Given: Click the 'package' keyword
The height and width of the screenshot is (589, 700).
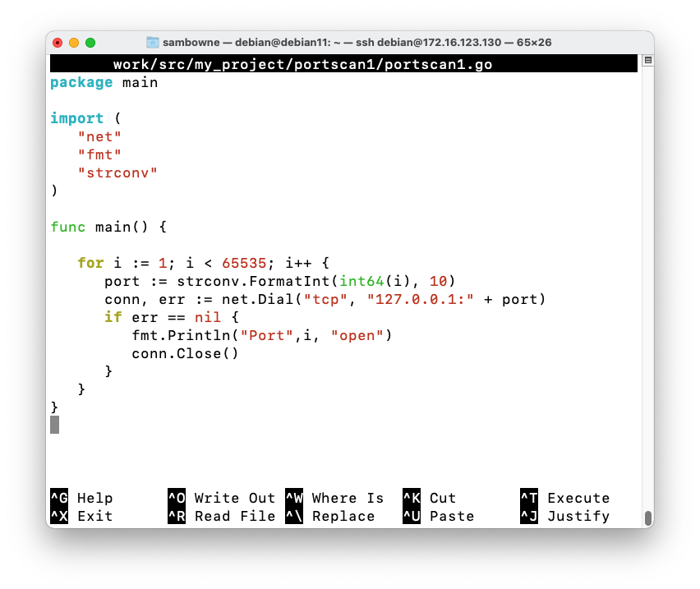Looking at the screenshot, I should tap(81, 82).
